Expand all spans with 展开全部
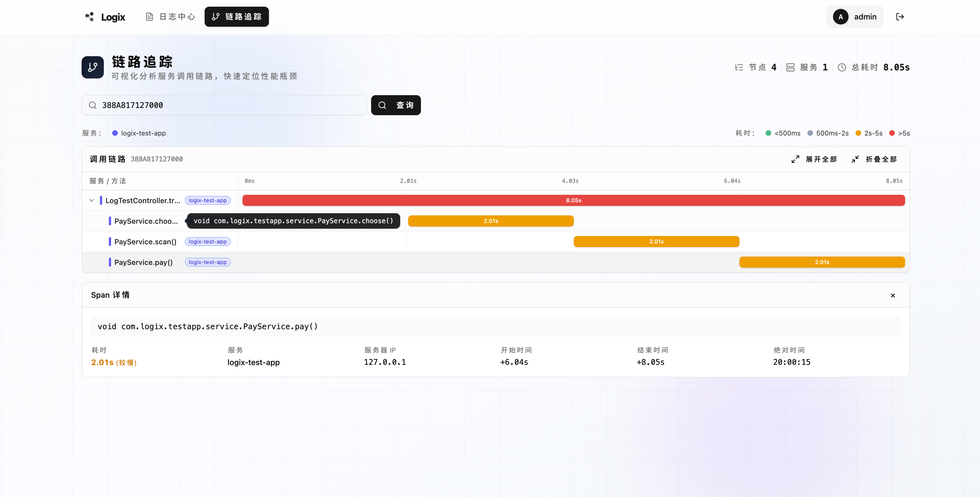 pos(815,159)
